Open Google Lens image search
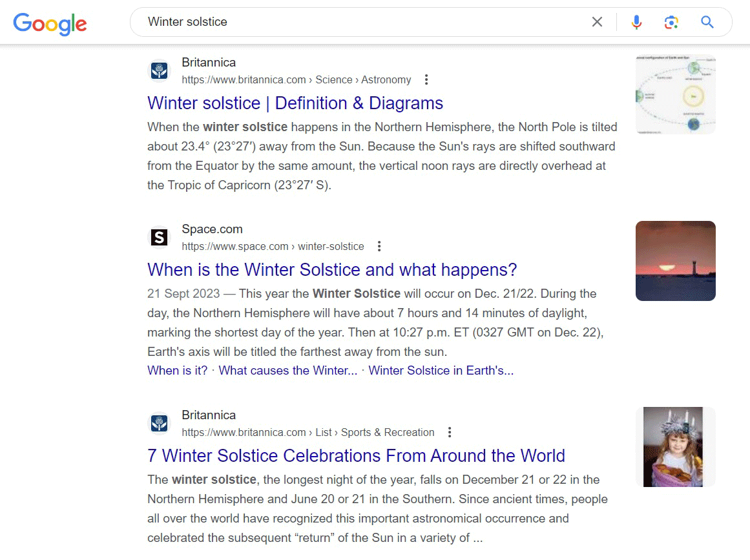Screen dimensions: 750x560 [671, 21]
